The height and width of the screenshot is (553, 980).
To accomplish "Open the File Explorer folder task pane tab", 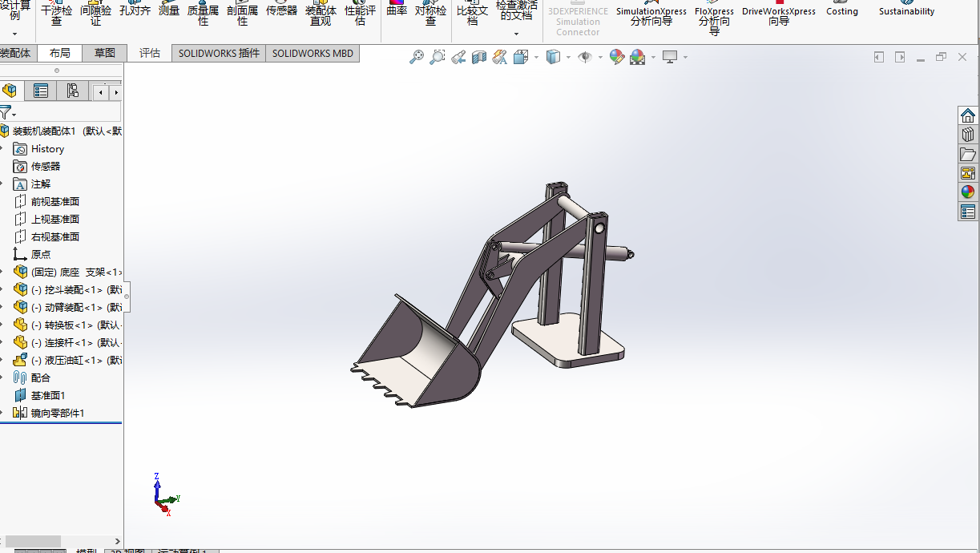I will point(968,154).
